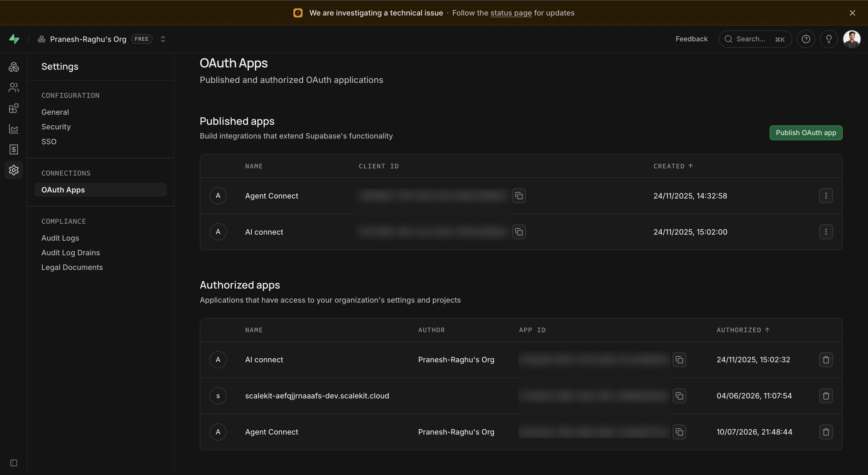Open Audit Log Drains page
Image resolution: width=868 pixels, height=475 pixels.
pyautogui.click(x=70, y=252)
